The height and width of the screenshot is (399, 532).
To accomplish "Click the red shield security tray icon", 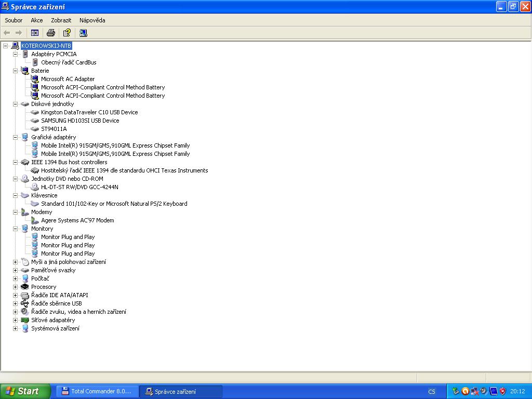I will coord(503,391).
